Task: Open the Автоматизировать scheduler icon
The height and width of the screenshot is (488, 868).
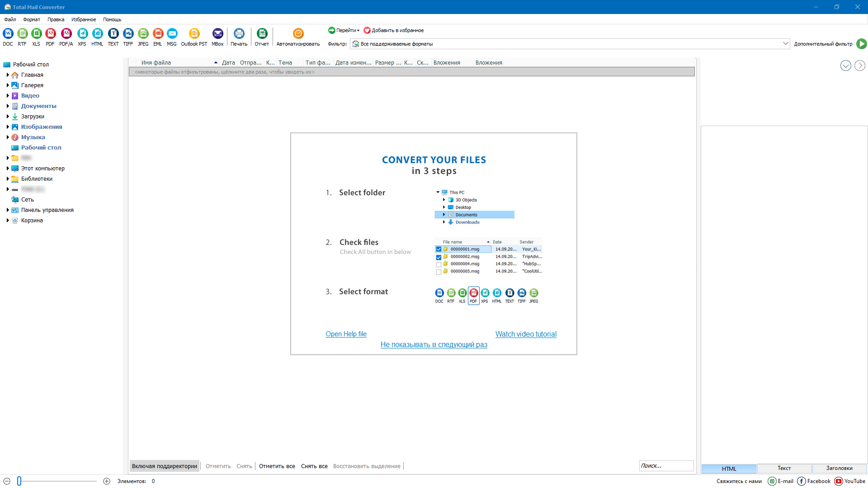Action: point(298,34)
